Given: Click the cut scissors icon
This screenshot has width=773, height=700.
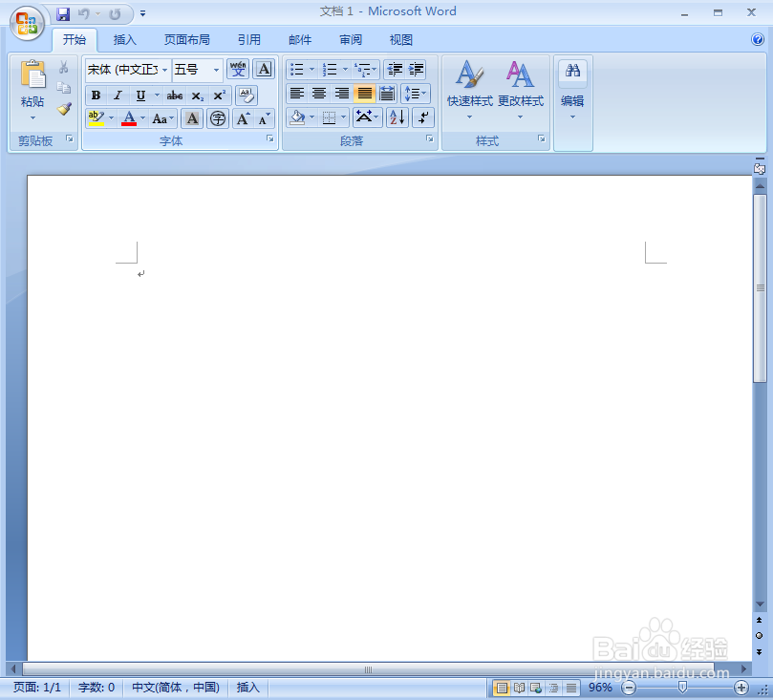Looking at the screenshot, I should point(64,67).
